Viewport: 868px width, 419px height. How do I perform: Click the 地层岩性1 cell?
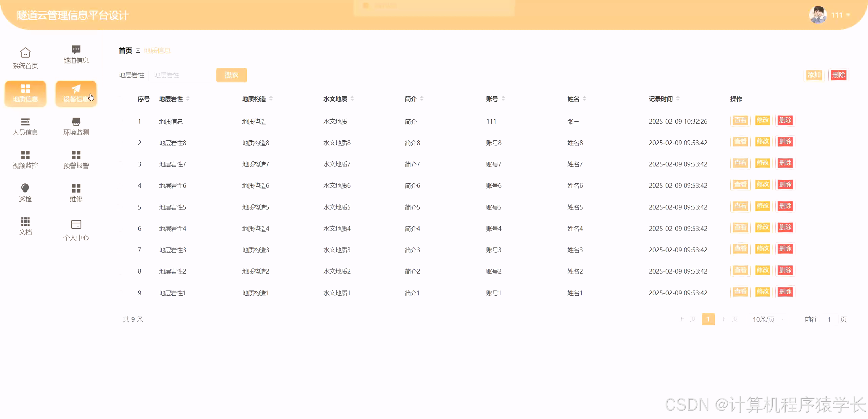coord(173,293)
